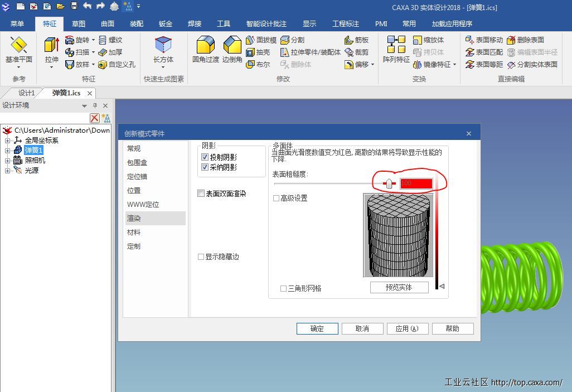
Task: Activate the 旋转 revolve feature
Action: click(77, 40)
